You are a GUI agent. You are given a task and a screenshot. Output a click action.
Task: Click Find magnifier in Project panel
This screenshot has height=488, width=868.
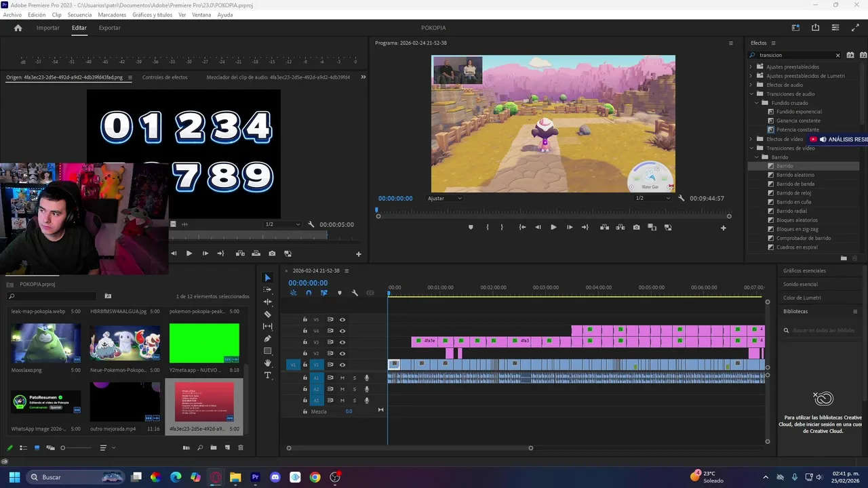199,447
